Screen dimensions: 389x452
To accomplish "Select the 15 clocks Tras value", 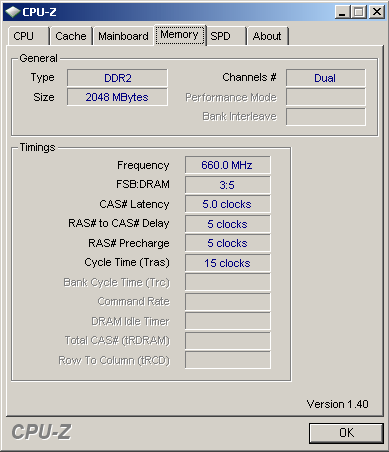I will (x=228, y=263).
